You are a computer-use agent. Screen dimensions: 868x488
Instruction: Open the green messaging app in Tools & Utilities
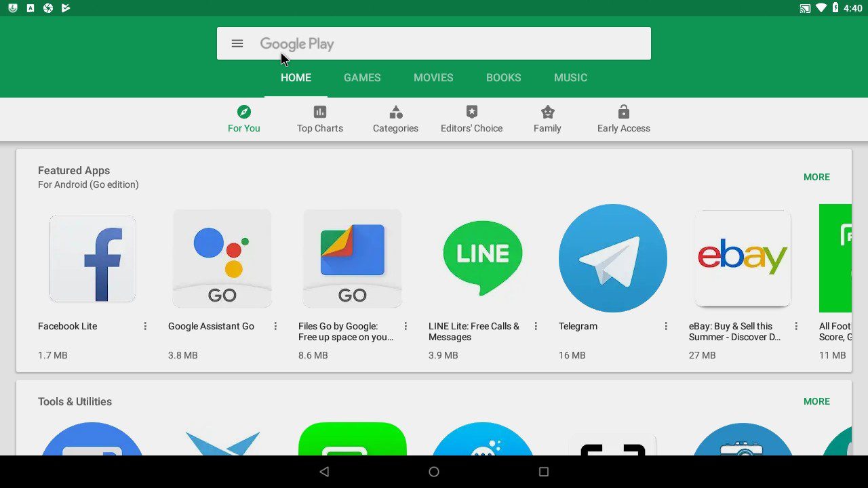click(353, 439)
